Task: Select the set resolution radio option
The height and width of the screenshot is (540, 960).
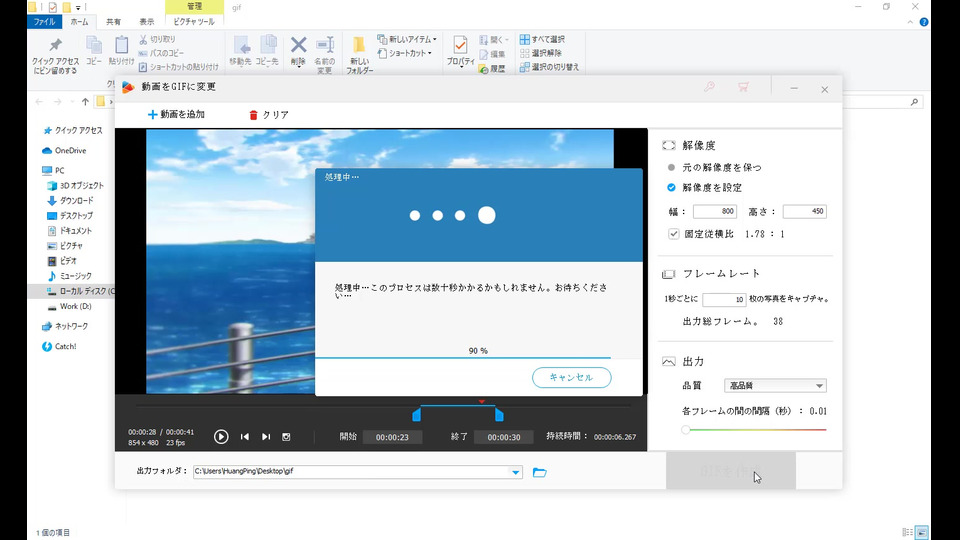Action: coord(672,187)
